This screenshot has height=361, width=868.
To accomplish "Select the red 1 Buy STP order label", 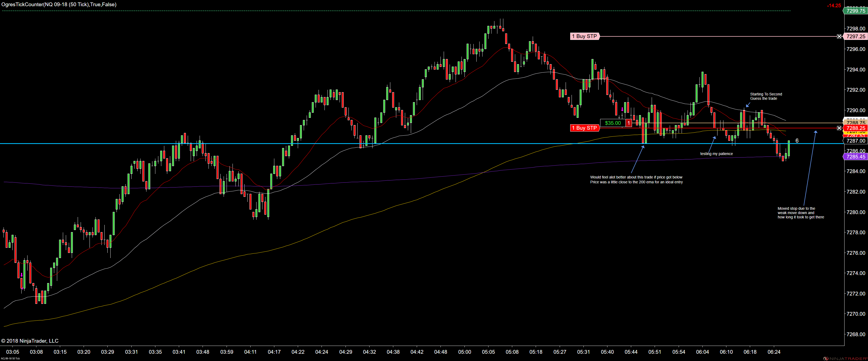I will [x=585, y=128].
